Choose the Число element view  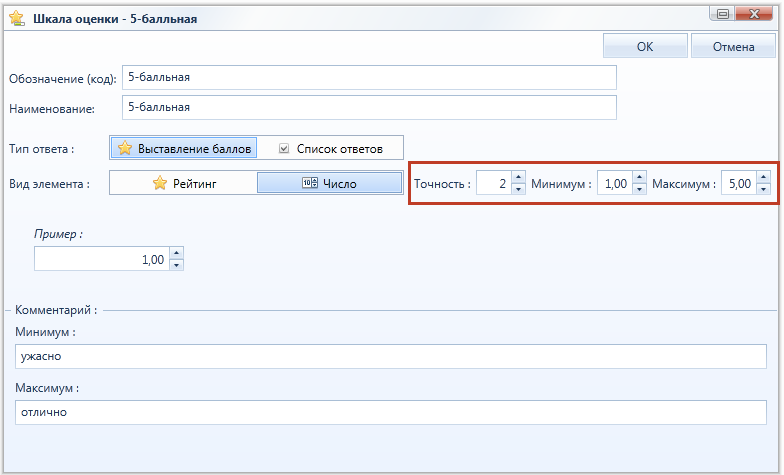click(330, 183)
